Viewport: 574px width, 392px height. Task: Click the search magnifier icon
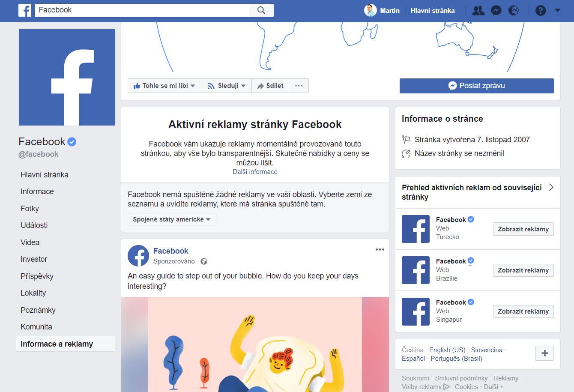261,10
